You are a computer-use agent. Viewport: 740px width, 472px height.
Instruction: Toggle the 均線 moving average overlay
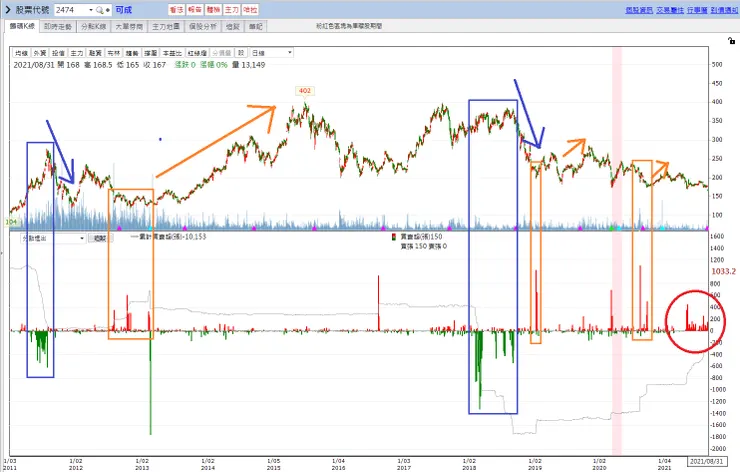pyautogui.click(x=22, y=53)
